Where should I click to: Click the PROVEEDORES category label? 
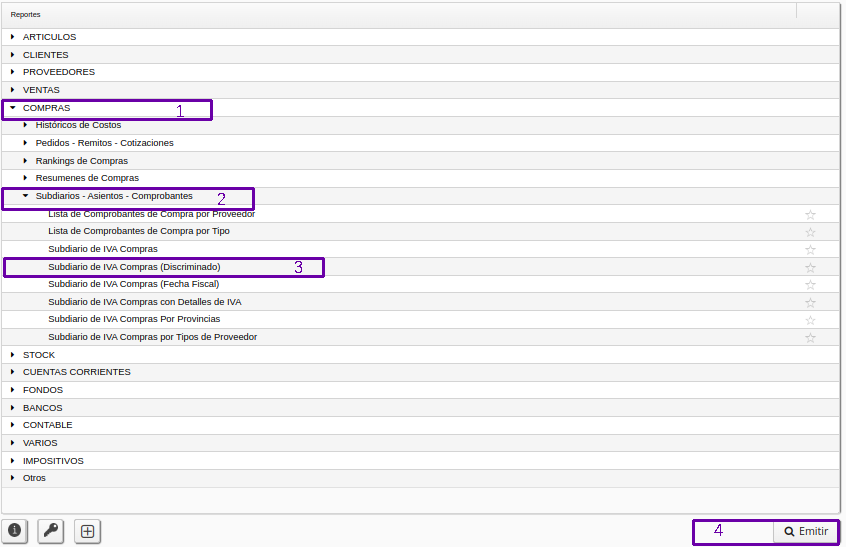point(58,72)
